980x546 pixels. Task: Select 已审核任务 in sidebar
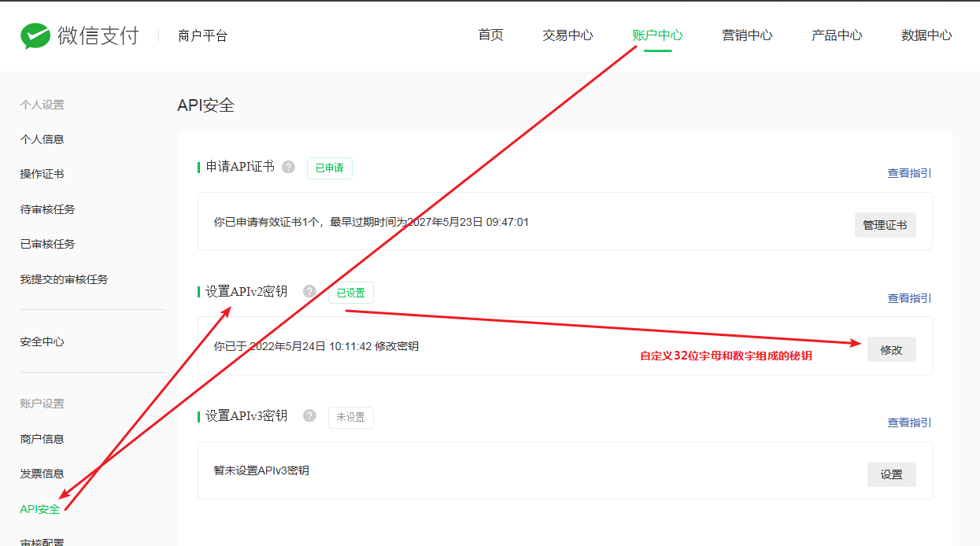[x=47, y=244]
